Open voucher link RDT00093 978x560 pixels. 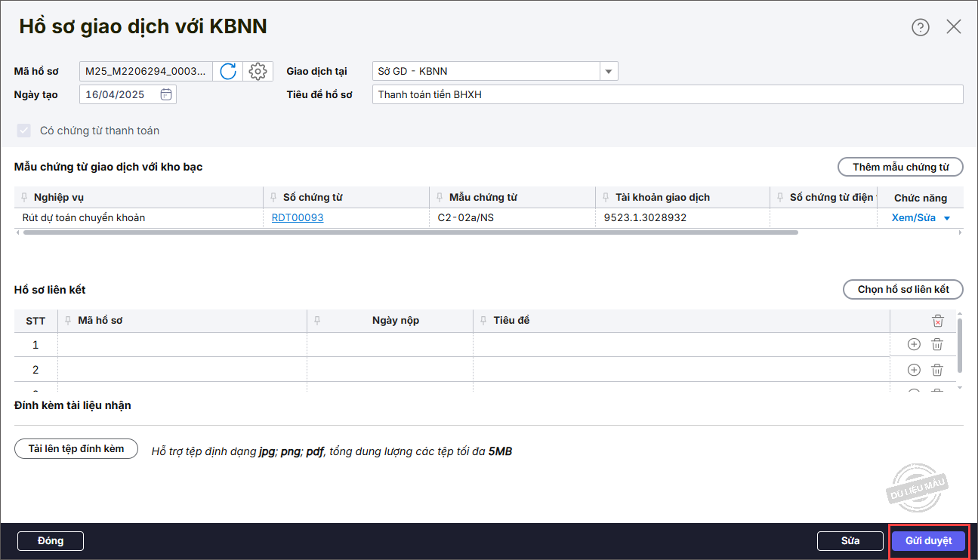coord(298,218)
